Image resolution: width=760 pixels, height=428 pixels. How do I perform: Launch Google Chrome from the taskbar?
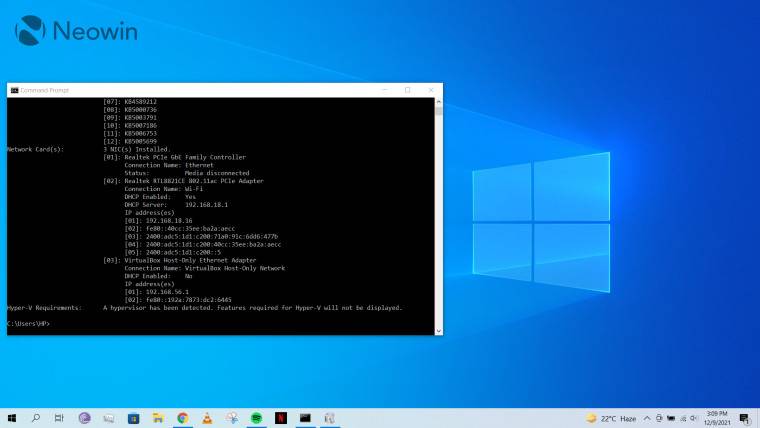click(x=183, y=418)
